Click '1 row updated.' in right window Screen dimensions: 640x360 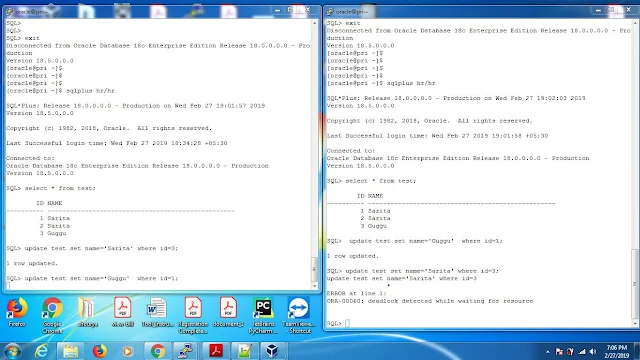(353, 256)
